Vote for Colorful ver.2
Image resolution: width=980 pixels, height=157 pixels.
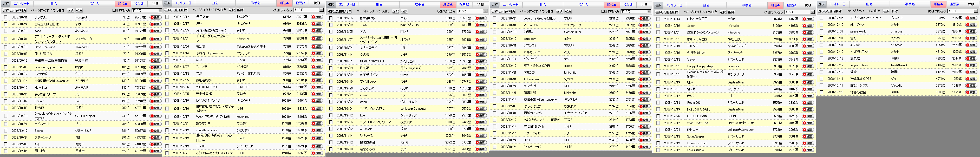click(644, 147)
